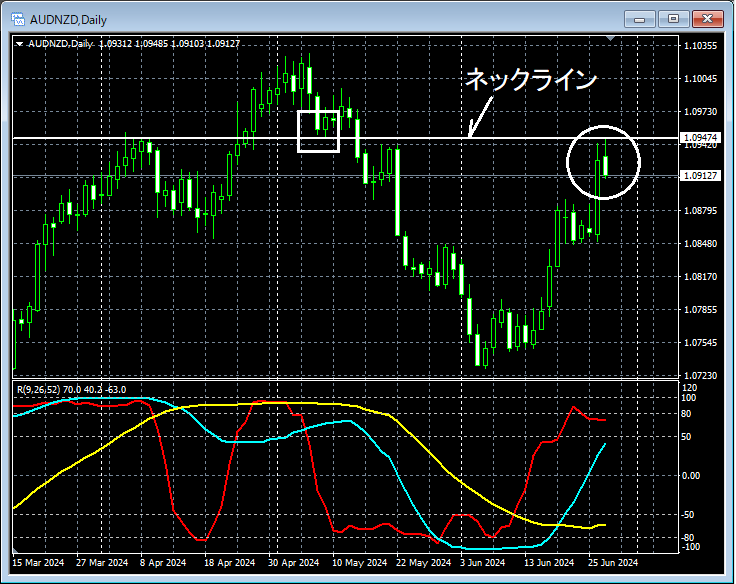Click the indicator scale value 120
The width and height of the screenshot is (736, 584).
coord(690,388)
